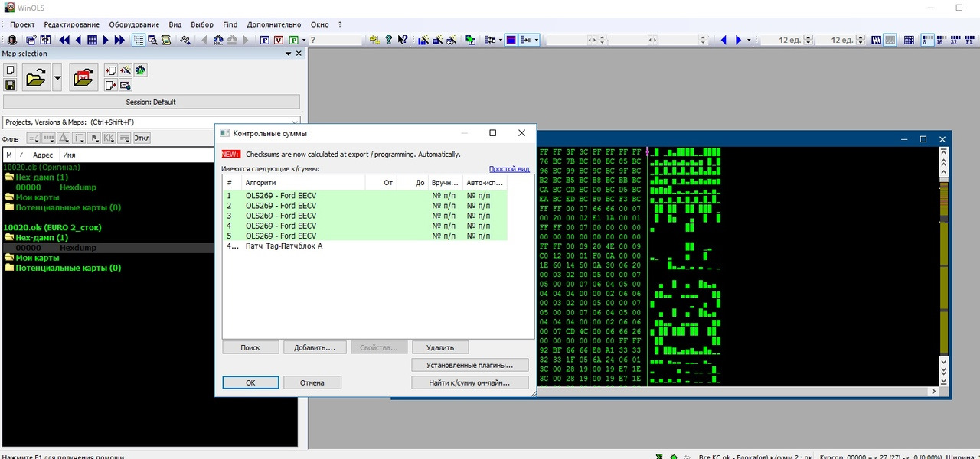Toggle the Откл filter button
The height and width of the screenshot is (459, 980).
(x=142, y=138)
